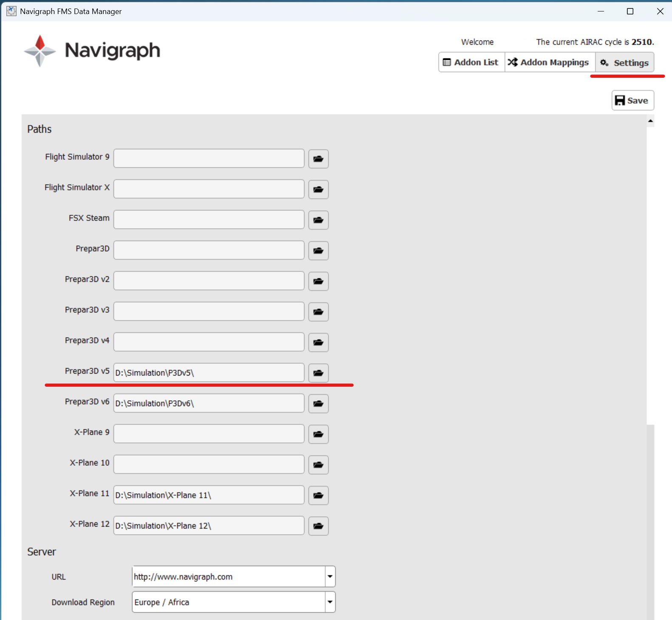Image resolution: width=672 pixels, height=620 pixels.
Task: Click the X-Plane 9 path field
Action: 209,434
